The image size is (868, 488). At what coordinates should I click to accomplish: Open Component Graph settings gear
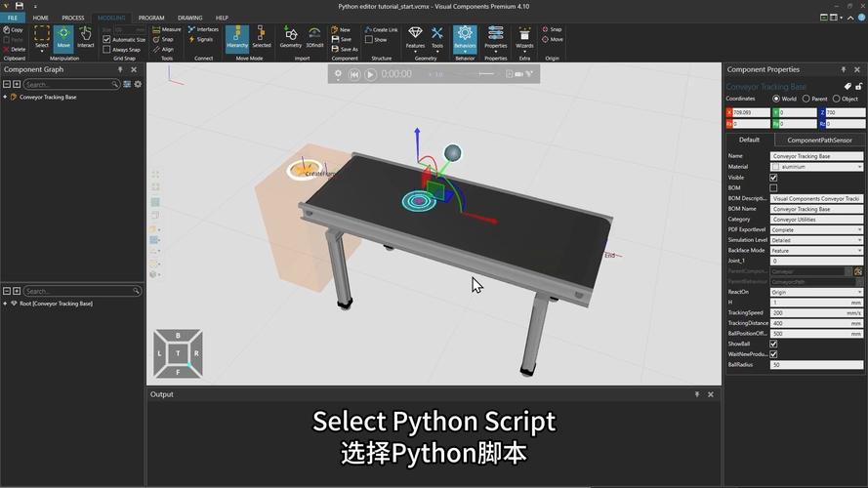138,84
